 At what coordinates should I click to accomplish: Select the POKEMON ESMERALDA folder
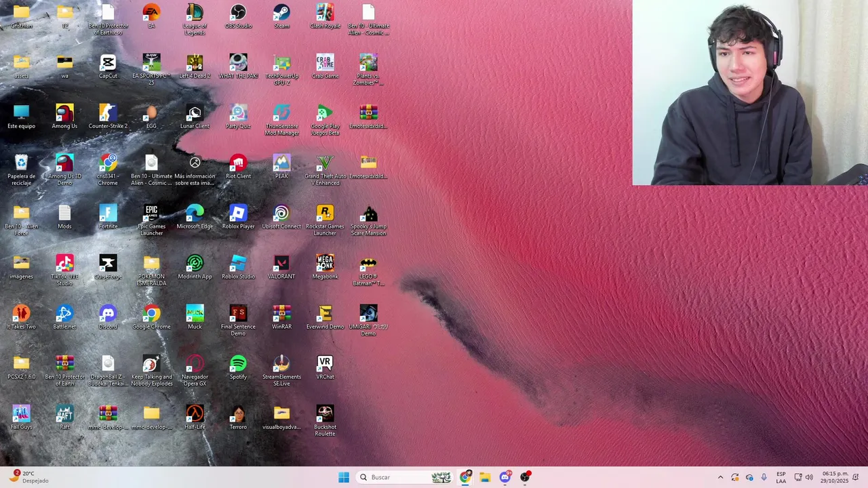(151, 270)
